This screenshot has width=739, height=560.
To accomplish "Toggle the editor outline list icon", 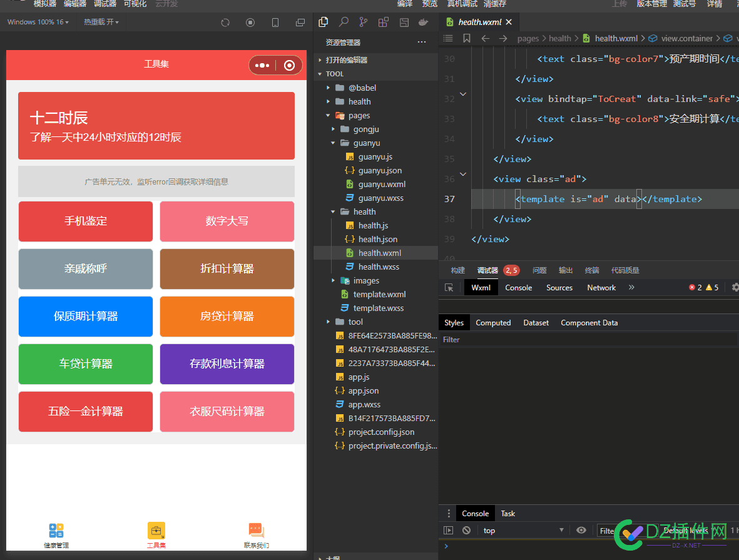I will pyautogui.click(x=448, y=39).
